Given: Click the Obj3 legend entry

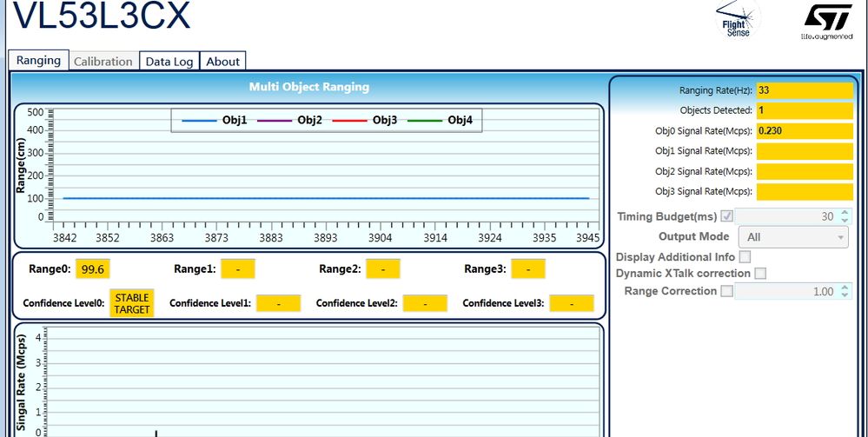Looking at the screenshot, I should coord(364,120).
